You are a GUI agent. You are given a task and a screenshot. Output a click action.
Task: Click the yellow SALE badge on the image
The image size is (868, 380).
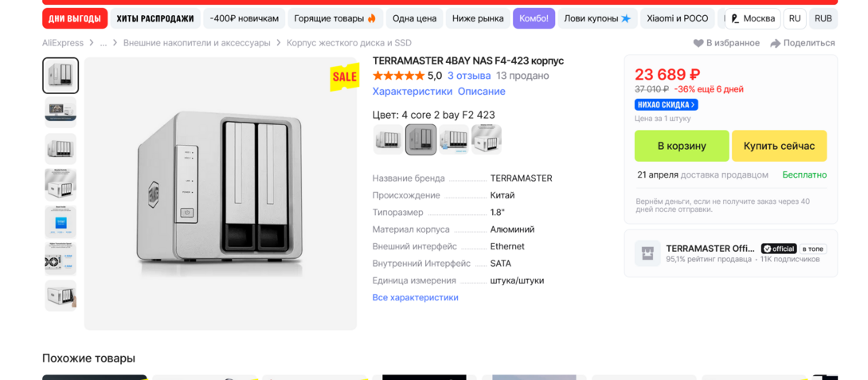344,76
